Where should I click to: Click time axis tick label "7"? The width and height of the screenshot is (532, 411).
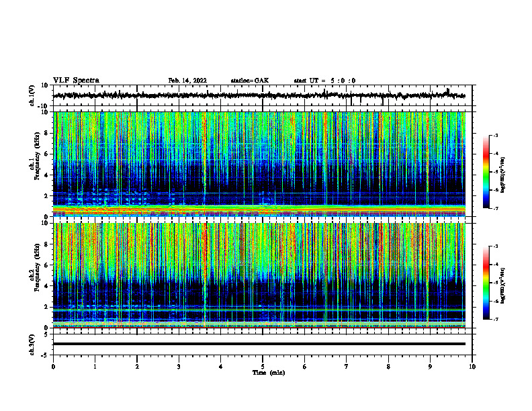click(x=347, y=367)
